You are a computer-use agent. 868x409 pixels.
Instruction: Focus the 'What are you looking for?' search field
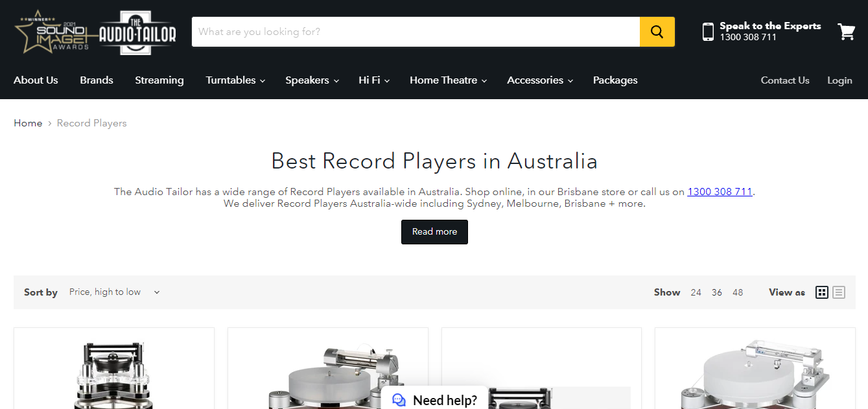[x=416, y=32]
